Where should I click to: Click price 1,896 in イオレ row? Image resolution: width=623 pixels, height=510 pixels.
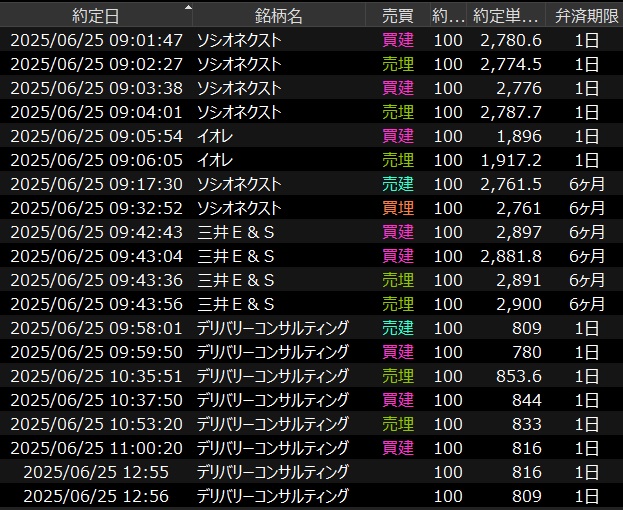(519, 136)
